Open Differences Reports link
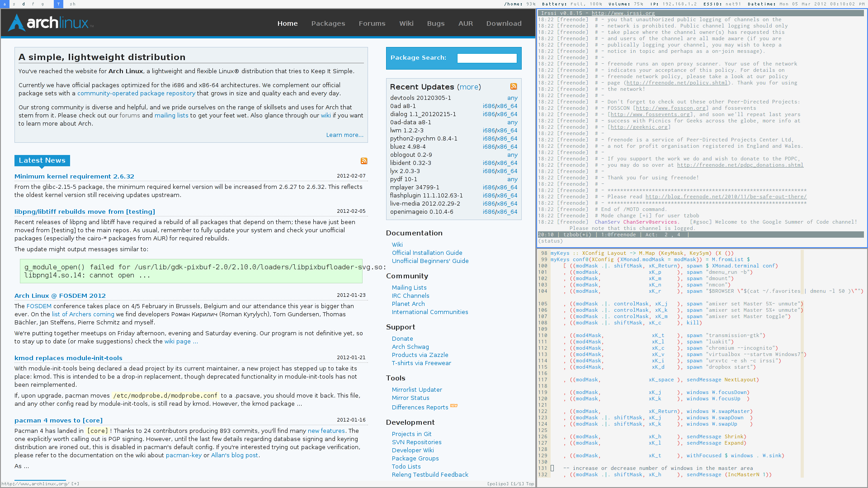Screen dimensions: 868x488 (420, 408)
